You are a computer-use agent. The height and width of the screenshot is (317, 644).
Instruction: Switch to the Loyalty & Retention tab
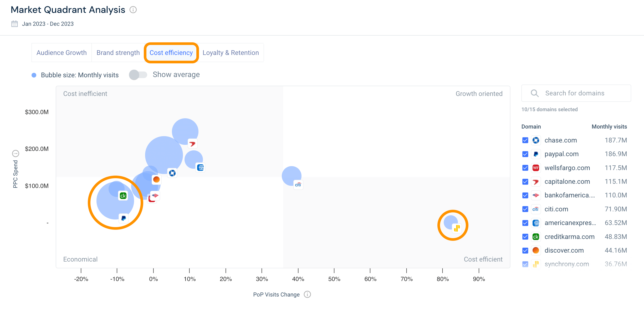231,53
